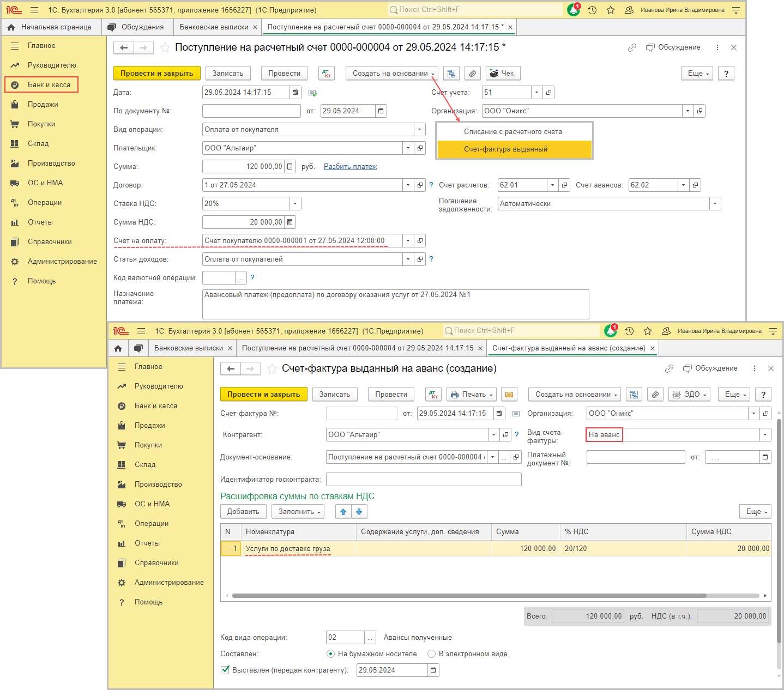The height and width of the screenshot is (690, 784).
Task: Expand the Вид операции dropdown
Action: click(x=420, y=130)
